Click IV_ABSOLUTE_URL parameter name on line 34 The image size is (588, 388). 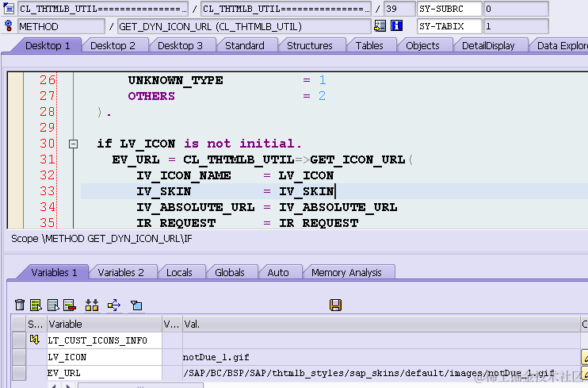tap(196, 207)
